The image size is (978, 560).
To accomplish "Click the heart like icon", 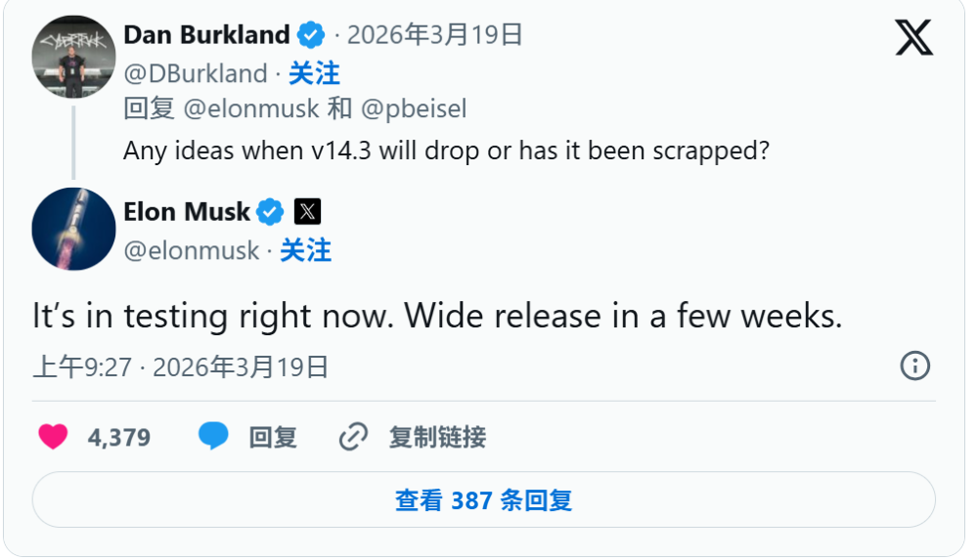I will click(53, 436).
